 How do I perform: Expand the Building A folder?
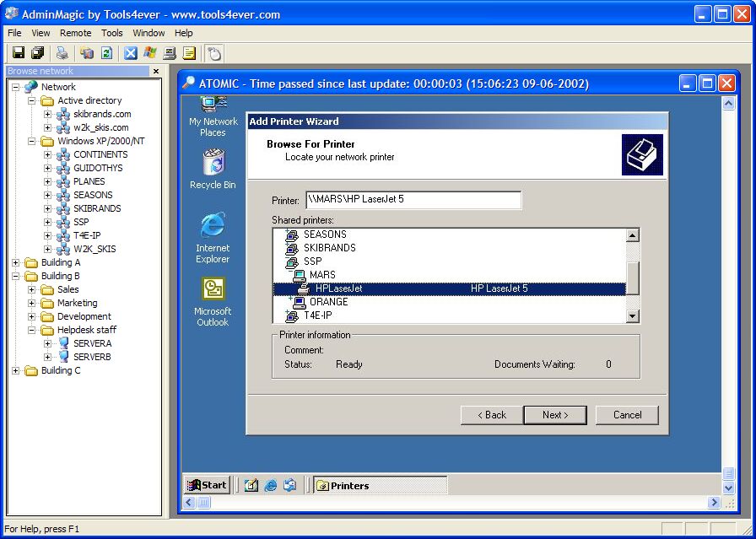point(16,262)
